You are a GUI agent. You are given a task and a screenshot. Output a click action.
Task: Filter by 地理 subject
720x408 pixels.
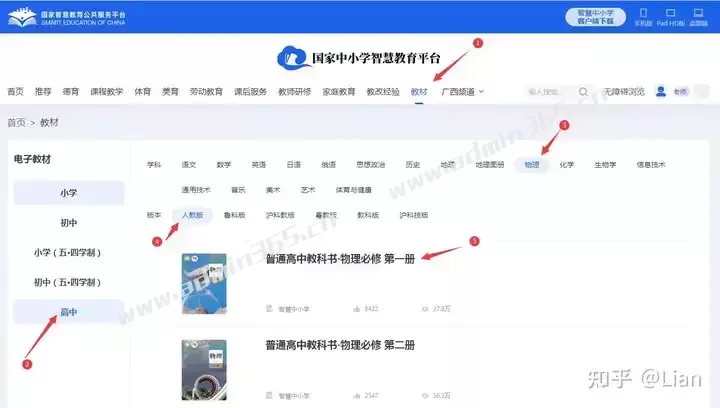coord(448,164)
